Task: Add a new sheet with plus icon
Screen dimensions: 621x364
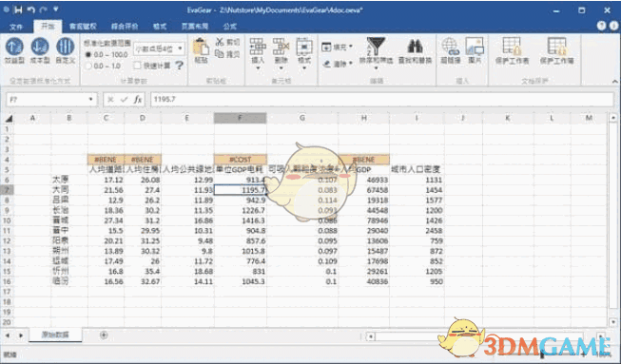Action: point(104,335)
